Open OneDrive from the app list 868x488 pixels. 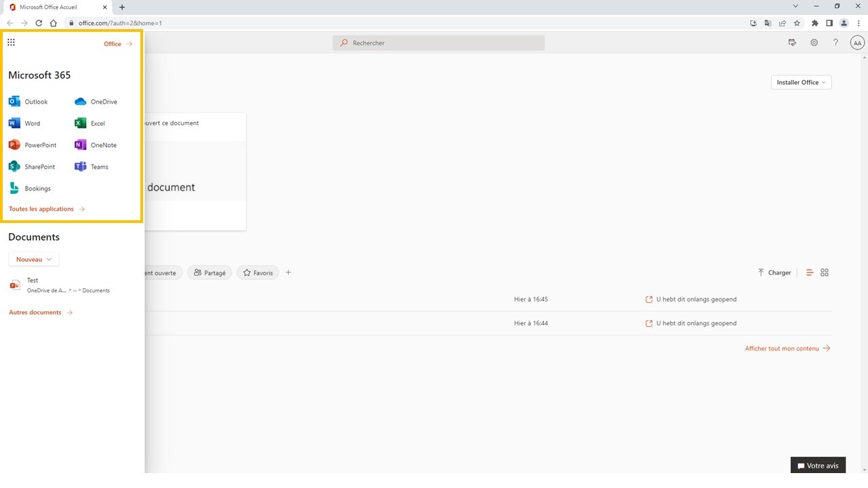pyautogui.click(x=96, y=102)
